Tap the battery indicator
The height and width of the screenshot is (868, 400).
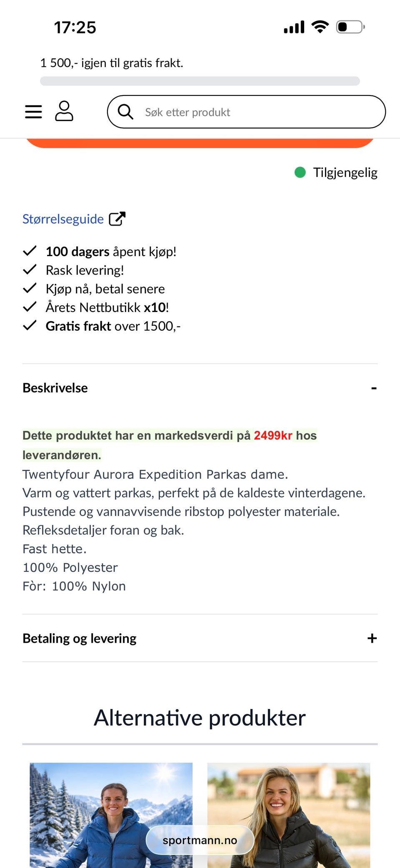coord(348,26)
